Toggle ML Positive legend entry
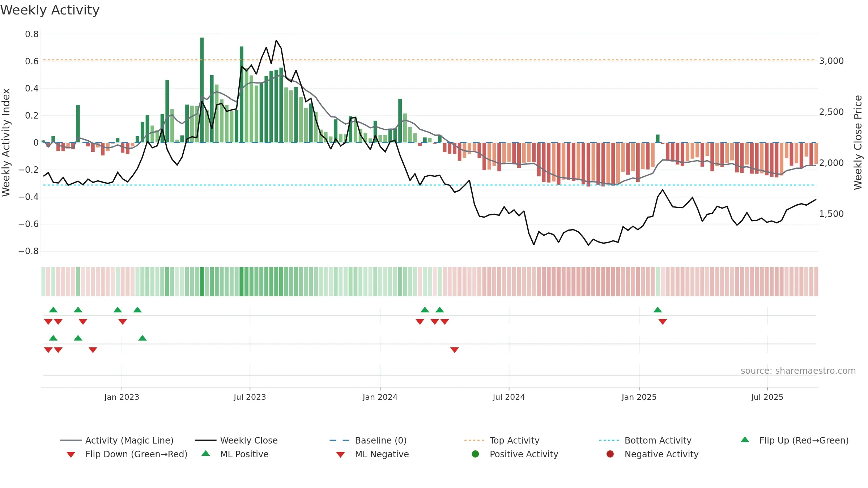Viewport: 868px width, 488px height. 235,454
